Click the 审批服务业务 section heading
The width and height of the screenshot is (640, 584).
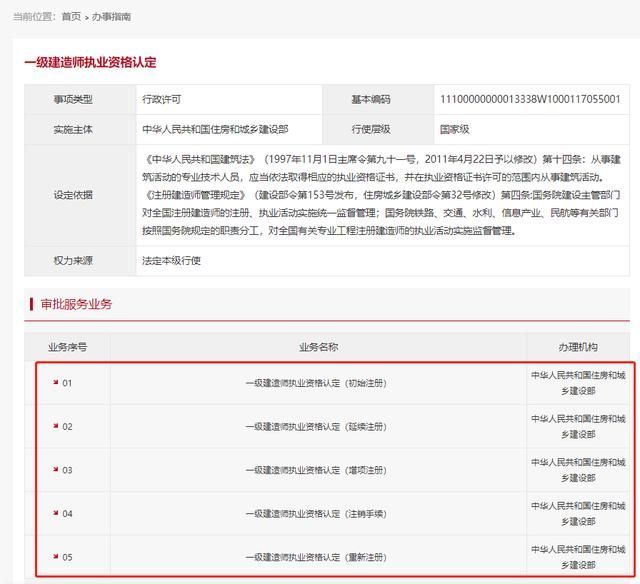(x=76, y=304)
